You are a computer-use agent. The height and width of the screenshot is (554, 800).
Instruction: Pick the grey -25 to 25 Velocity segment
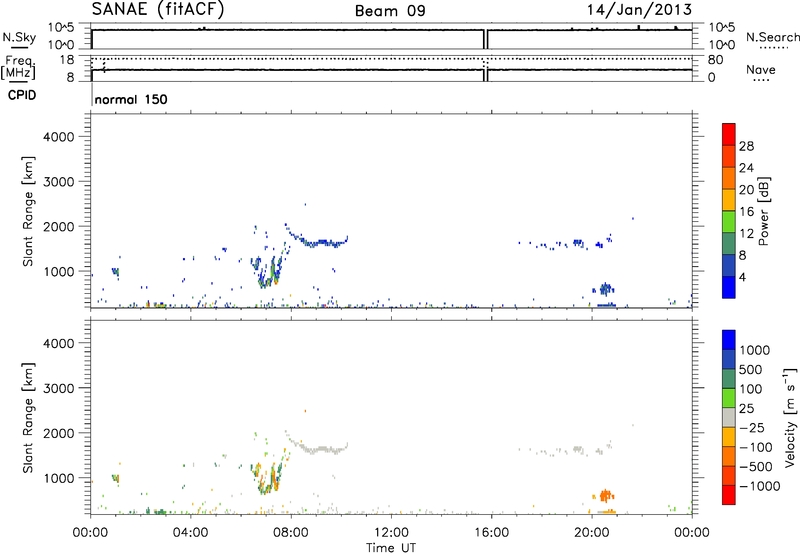729,418
